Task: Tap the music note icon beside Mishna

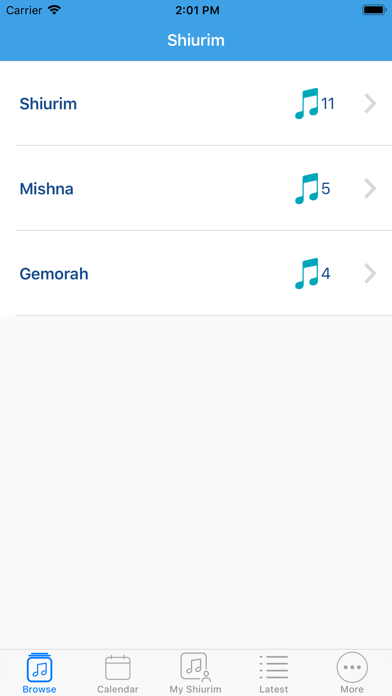Action: tap(307, 189)
